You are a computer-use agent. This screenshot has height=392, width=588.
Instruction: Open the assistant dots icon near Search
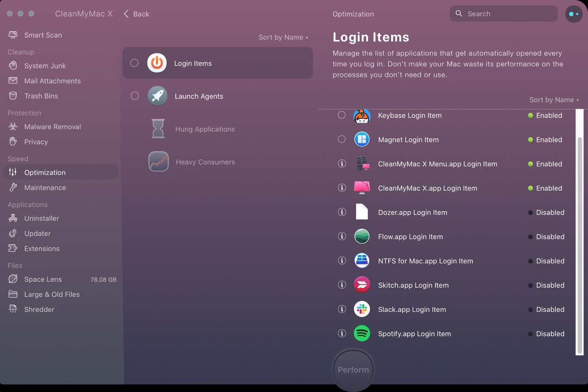tap(574, 14)
